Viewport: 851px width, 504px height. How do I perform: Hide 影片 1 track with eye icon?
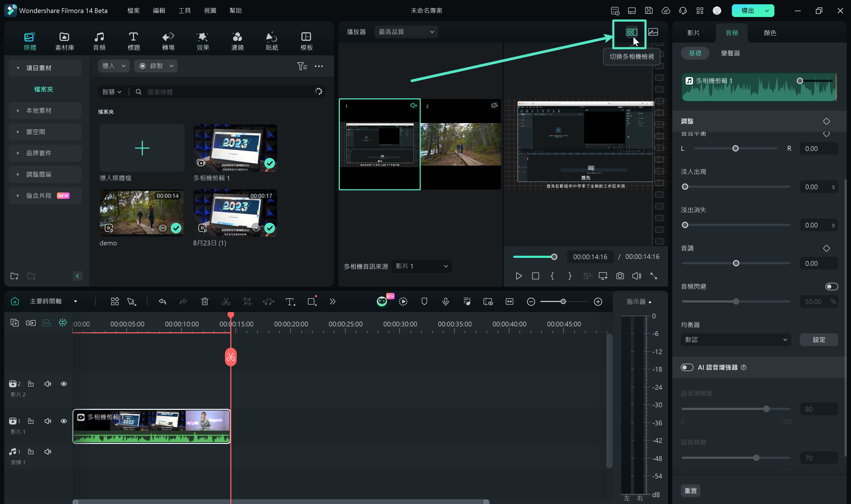coord(64,421)
